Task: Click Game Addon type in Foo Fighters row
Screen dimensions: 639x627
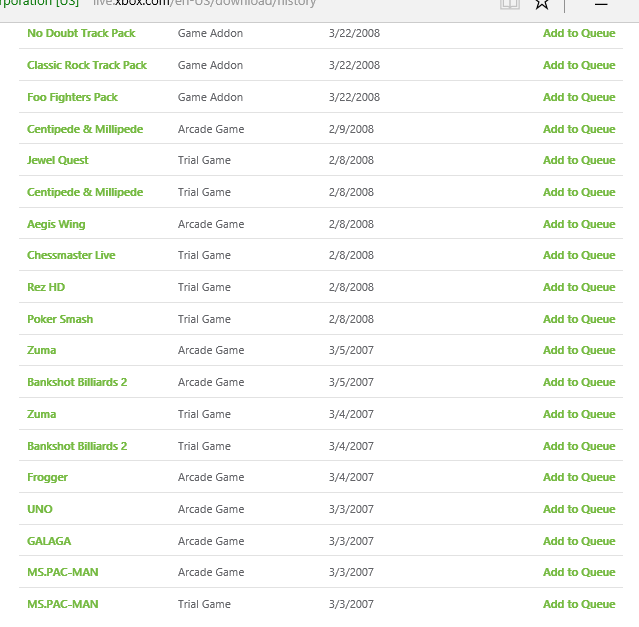Action: pos(210,97)
